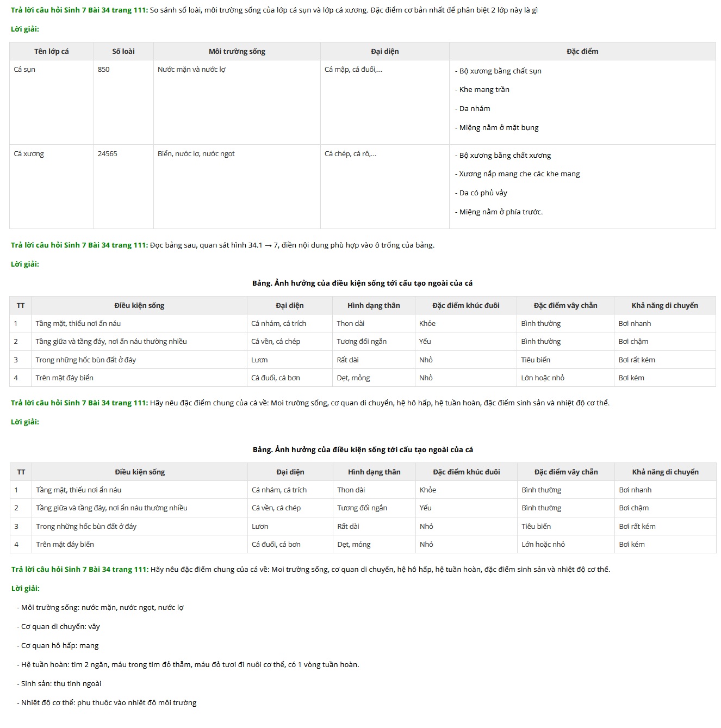
Task: Click the 'Cá sụn' table cell
Action: click(24, 70)
